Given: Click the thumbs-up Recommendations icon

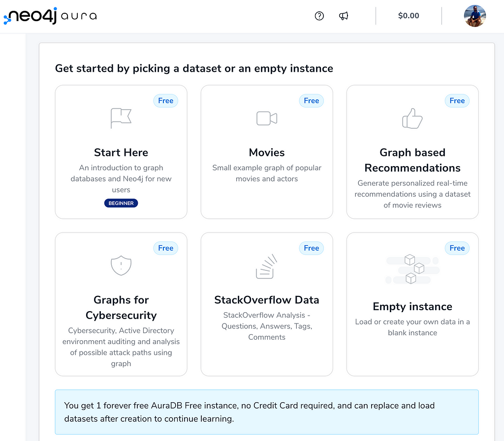Looking at the screenshot, I should 412,118.
